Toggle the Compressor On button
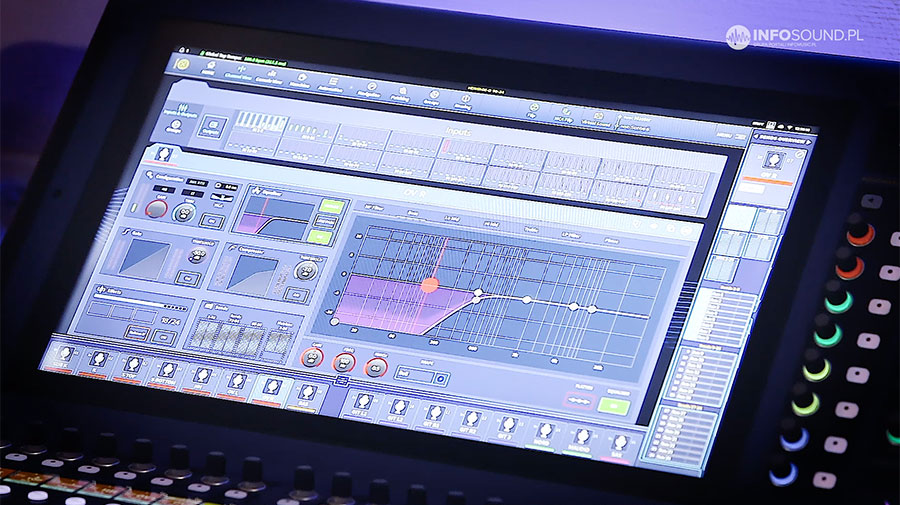 pyautogui.click(x=296, y=295)
